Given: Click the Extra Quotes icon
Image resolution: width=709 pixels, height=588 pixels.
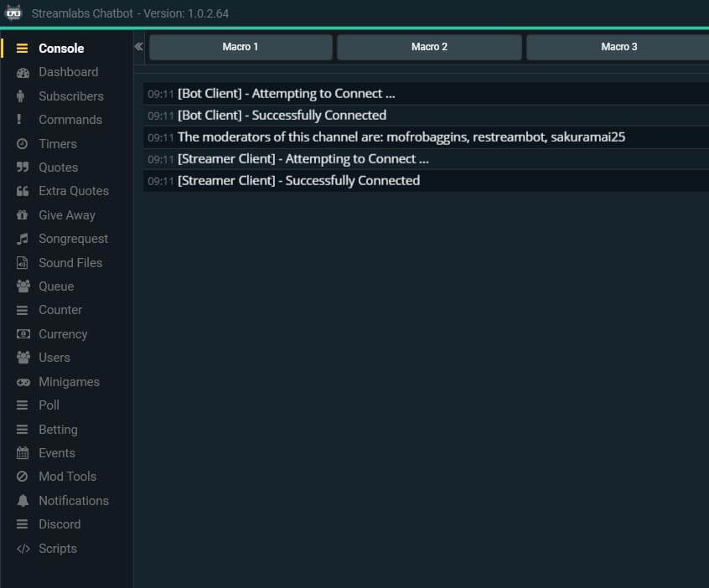Looking at the screenshot, I should coord(23,191).
